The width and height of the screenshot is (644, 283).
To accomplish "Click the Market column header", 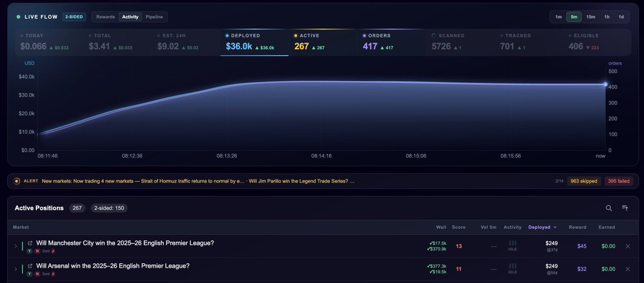I will click(21, 227).
